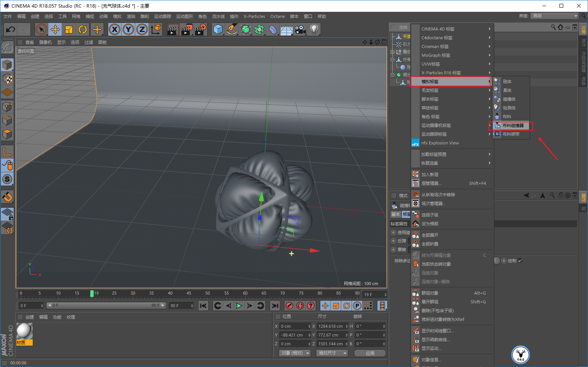Open the deformer bend icon

coord(273,29)
